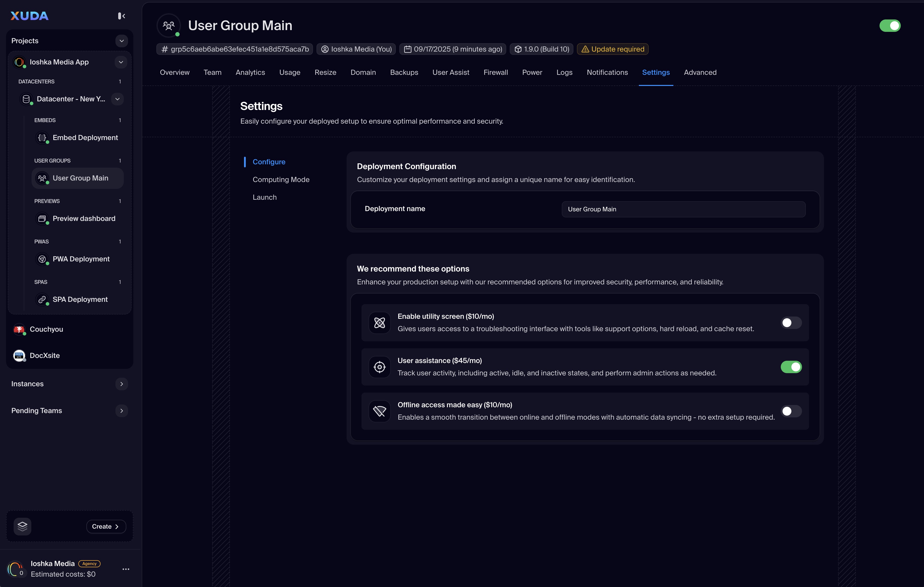Click the Create button
This screenshot has height=587, width=924.
(106, 526)
